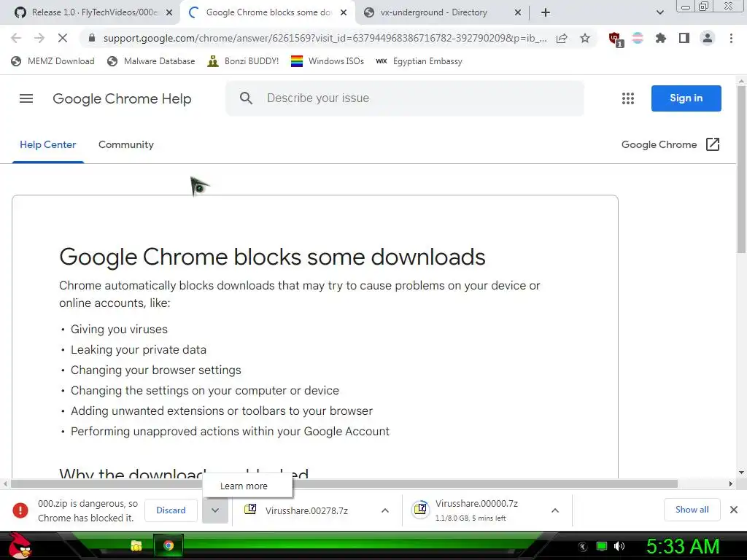
Task: Open the Chrome profile avatar
Action: pyautogui.click(x=708, y=38)
